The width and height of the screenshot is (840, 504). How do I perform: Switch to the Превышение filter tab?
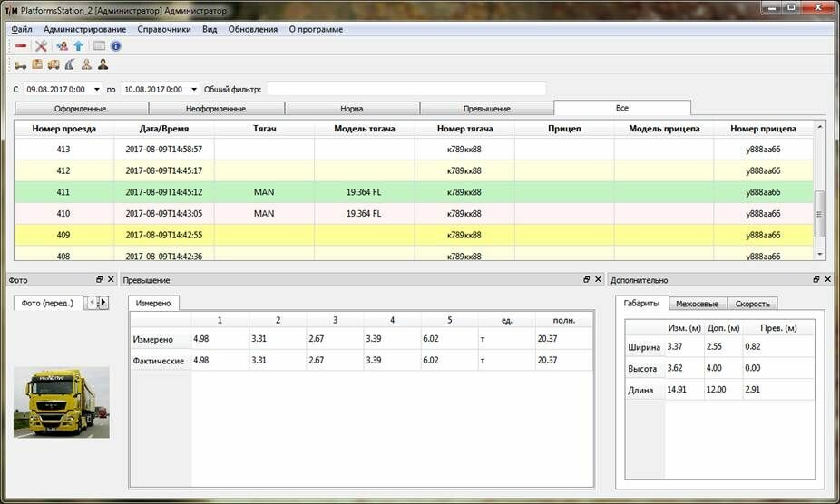coord(486,109)
